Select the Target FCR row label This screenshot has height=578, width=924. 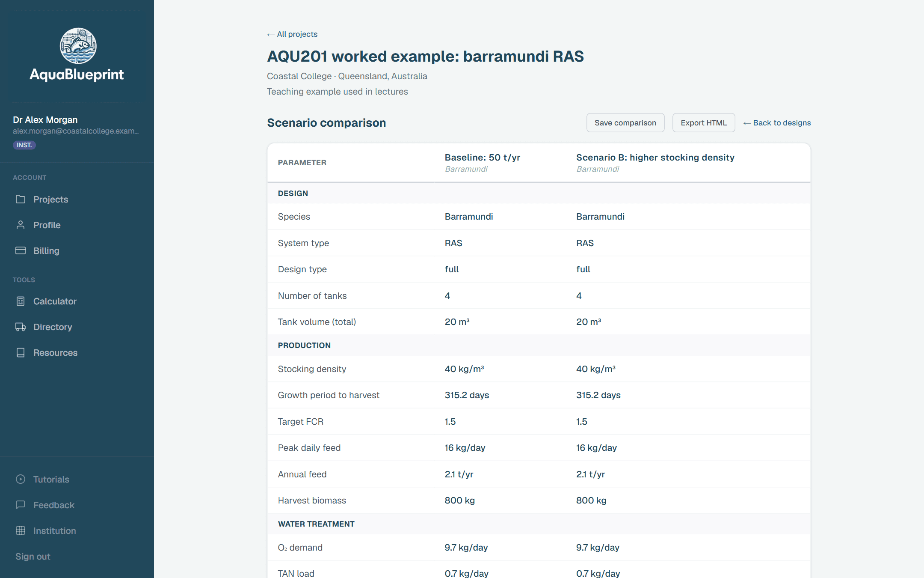coord(301,422)
